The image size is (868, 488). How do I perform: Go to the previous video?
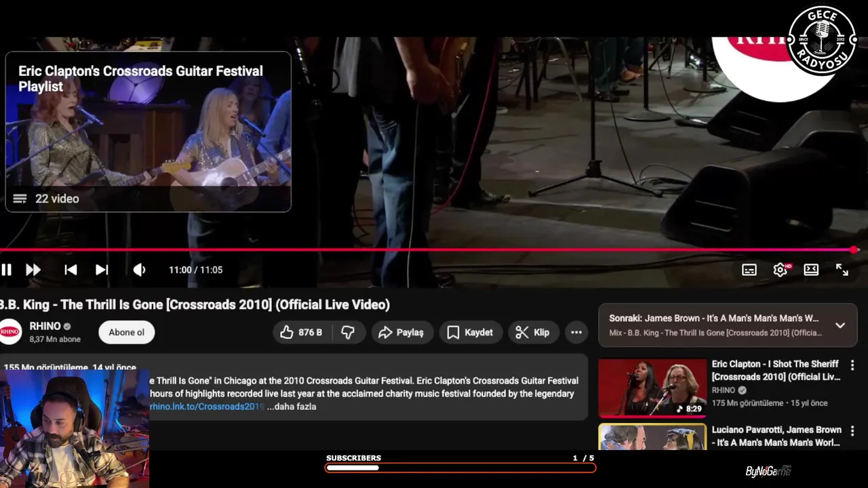pyautogui.click(x=71, y=270)
